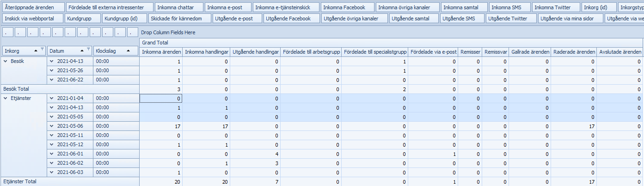Open the filter icon on Inkorg header

42,49
